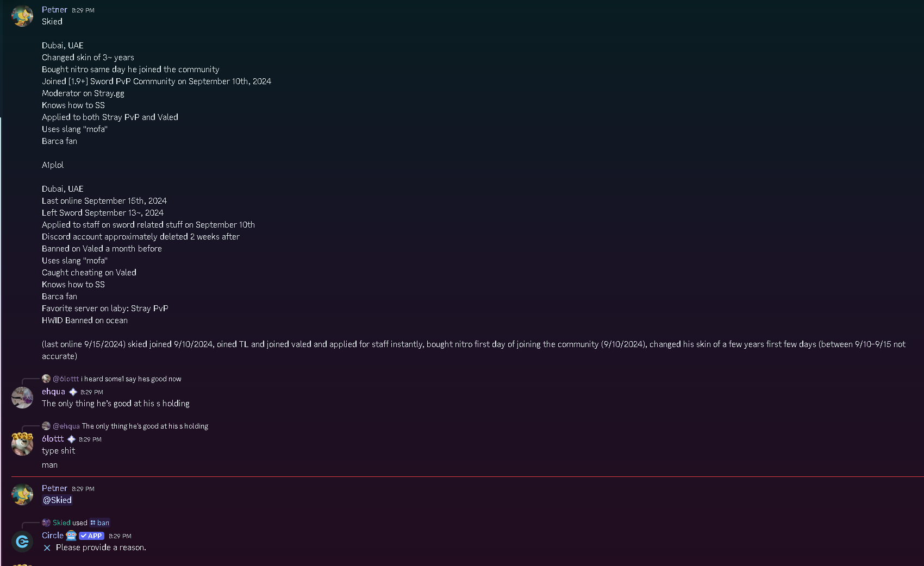Click the green Skied name above Circle's message
This screenshot has width=924, height=566.
click(x=61, y=523)
